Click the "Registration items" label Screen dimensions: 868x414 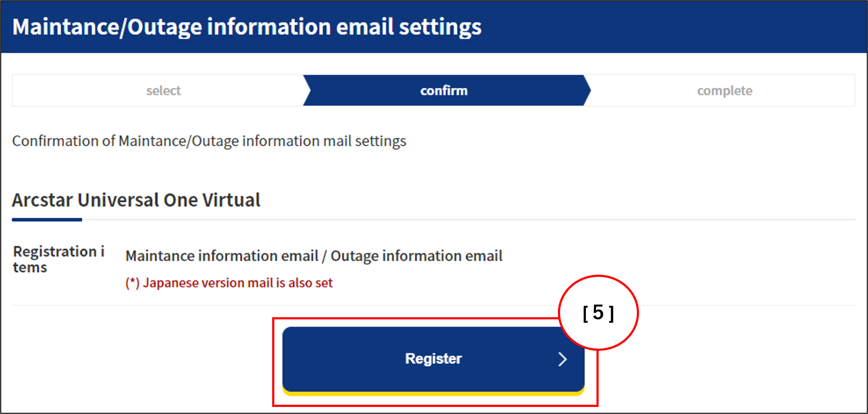click(x=58, y=259)
